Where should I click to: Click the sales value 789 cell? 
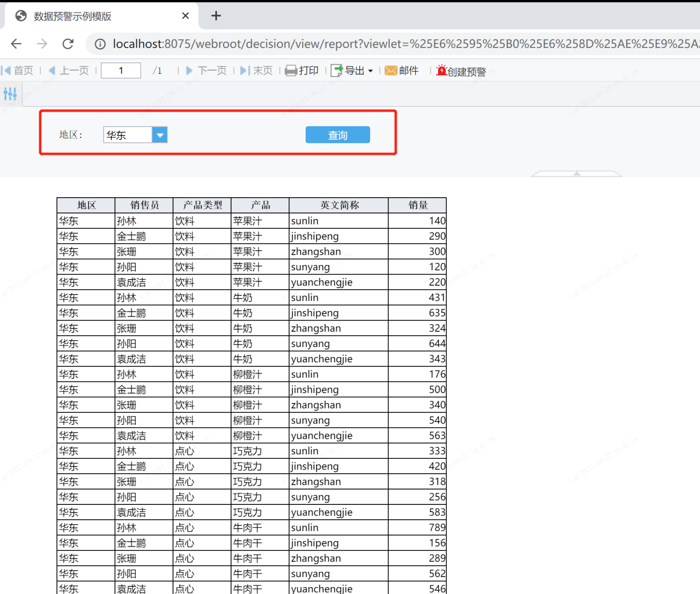coord(418,527)
